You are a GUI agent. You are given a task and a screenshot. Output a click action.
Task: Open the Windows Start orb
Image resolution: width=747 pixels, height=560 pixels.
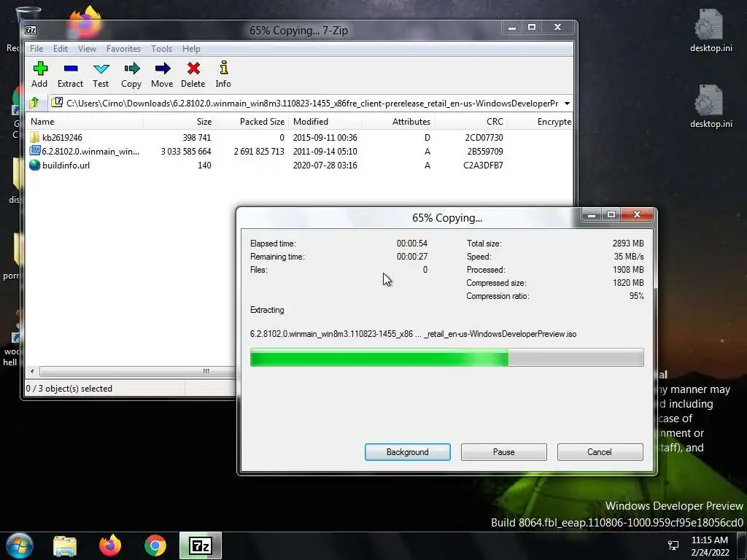[x=20, y=545]
